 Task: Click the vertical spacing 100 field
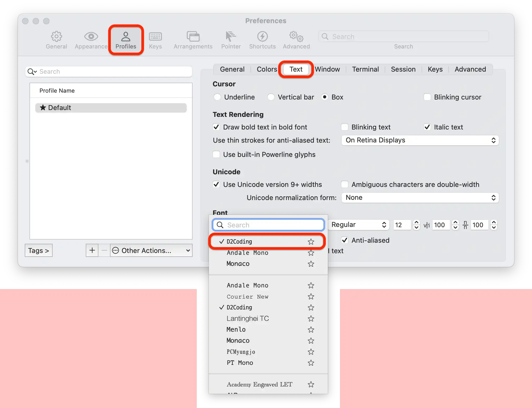pyautogui.click(x=479, y=225)
